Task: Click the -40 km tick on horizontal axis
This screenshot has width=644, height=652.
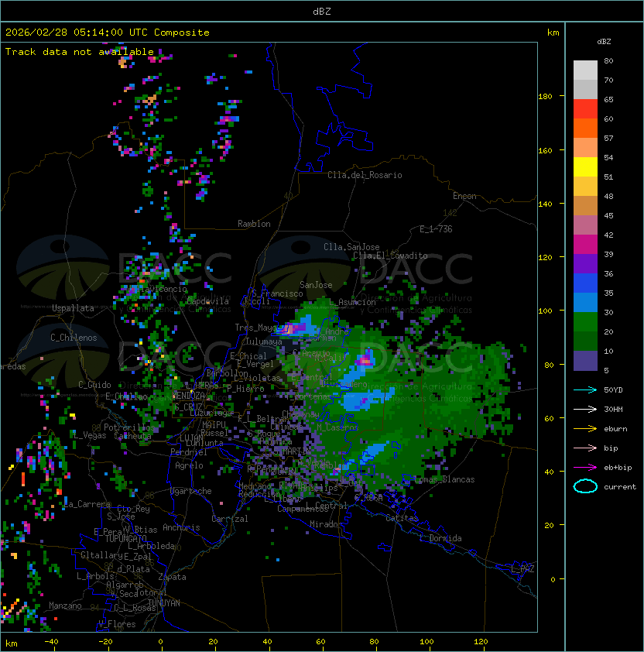Action: 52,642
